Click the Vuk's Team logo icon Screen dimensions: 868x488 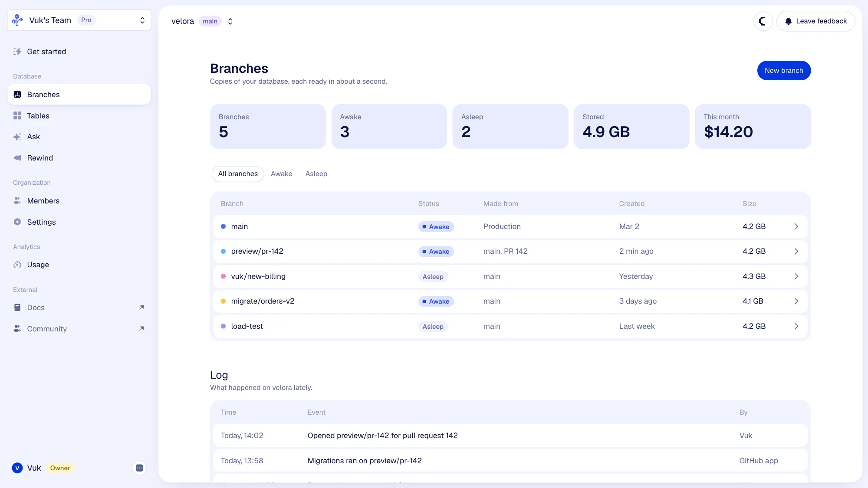pyautogui.click(x=17, y=20)
